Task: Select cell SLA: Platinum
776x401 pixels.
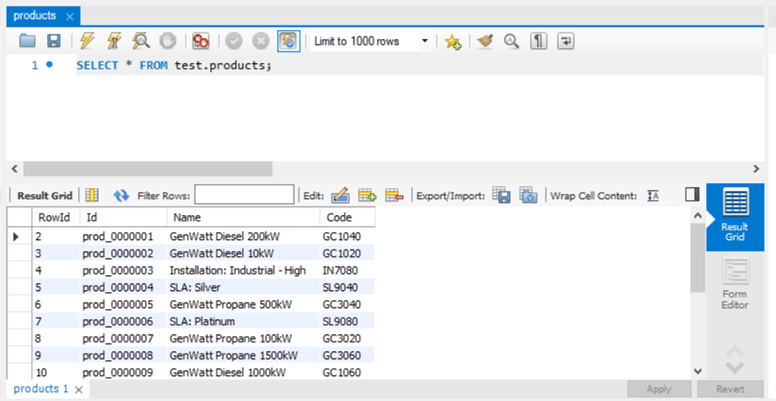Action: coord(243,321)
